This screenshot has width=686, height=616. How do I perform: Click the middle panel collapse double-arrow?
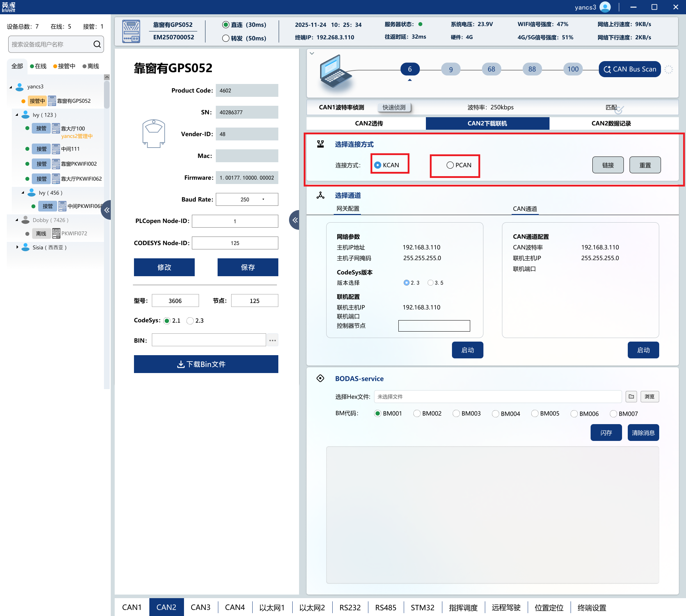[295, 220]
